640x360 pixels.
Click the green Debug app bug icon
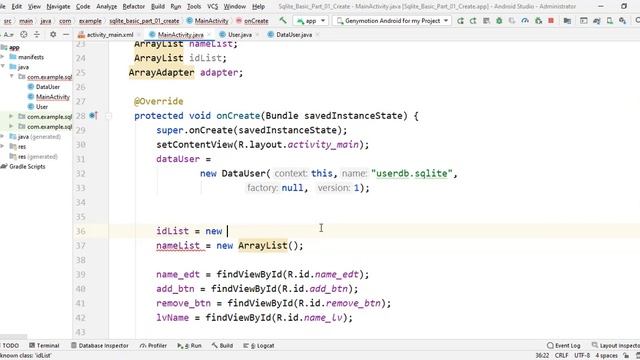pos(499,21)
